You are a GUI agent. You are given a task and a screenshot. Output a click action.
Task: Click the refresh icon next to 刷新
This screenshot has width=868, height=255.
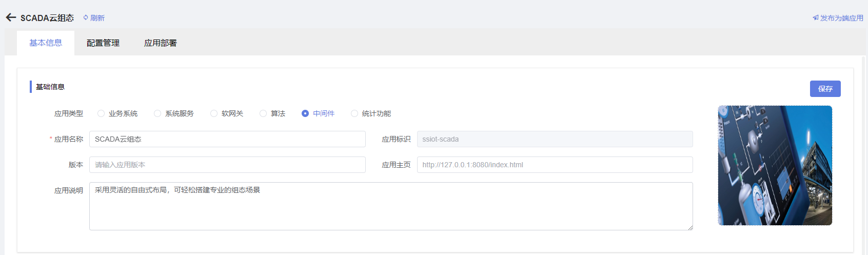[x=86, y=17]
